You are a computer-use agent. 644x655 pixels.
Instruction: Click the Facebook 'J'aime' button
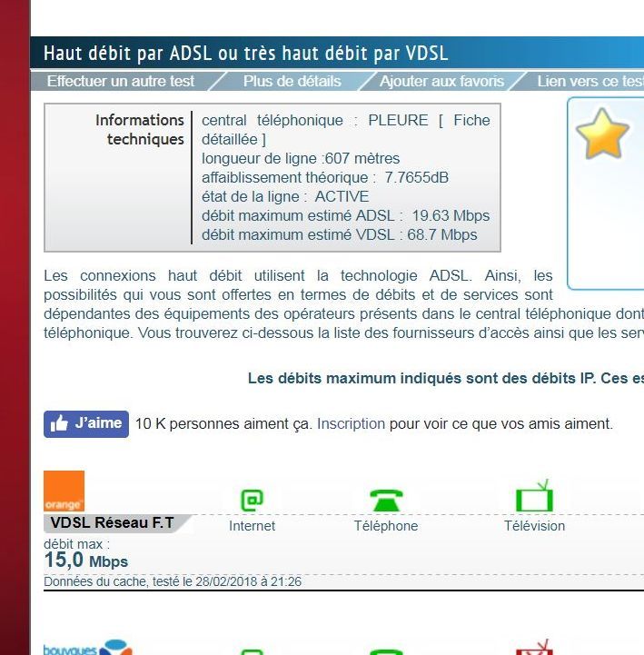coord(86,424)
